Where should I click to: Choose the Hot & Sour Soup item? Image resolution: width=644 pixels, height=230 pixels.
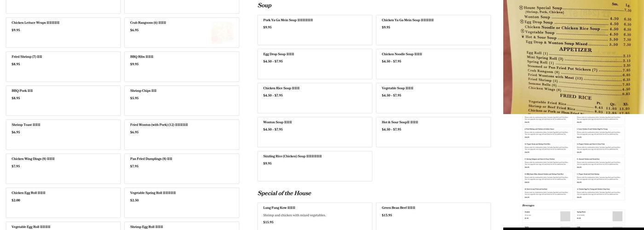433,132
